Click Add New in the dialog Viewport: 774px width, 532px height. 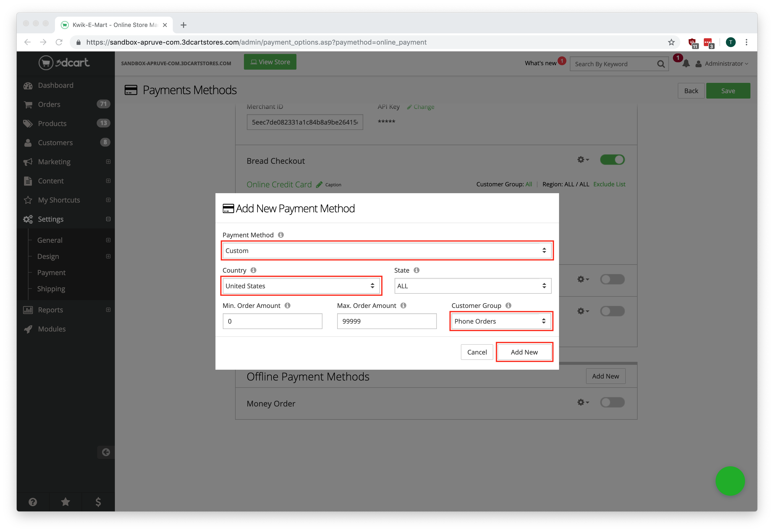(524, 352)
